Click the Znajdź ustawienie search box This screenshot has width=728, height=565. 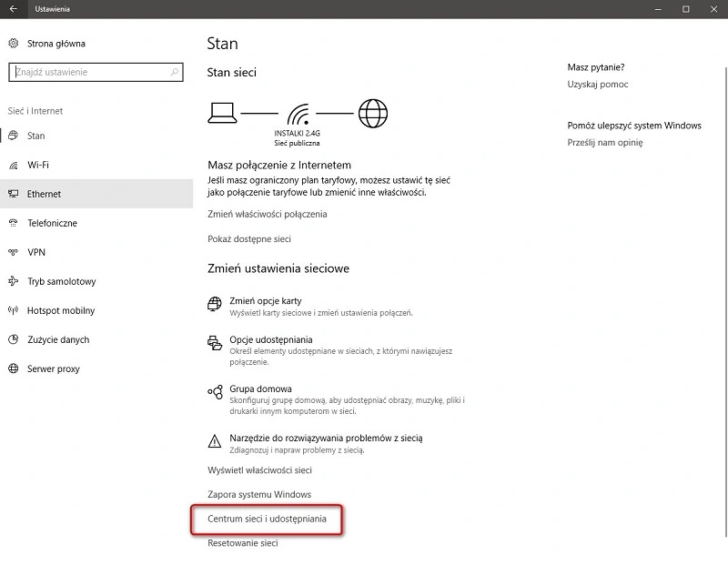(x=96, y=72)
